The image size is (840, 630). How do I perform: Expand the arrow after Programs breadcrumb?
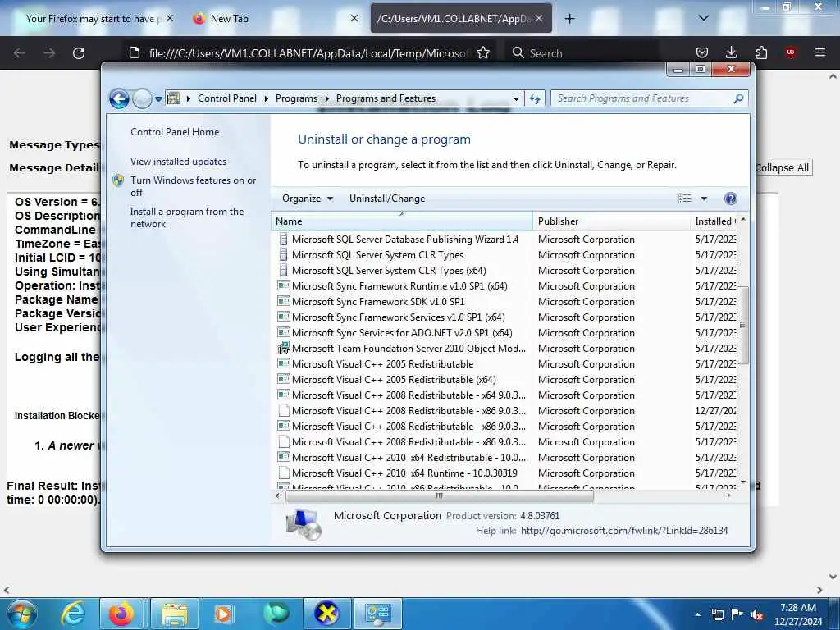[326, 98]
